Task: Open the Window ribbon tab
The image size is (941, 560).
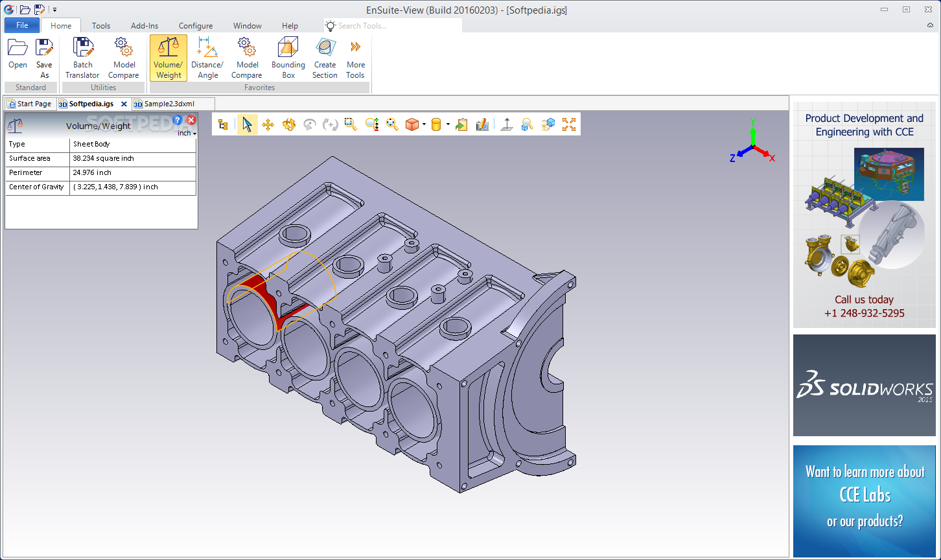Action: coord(248,26)
